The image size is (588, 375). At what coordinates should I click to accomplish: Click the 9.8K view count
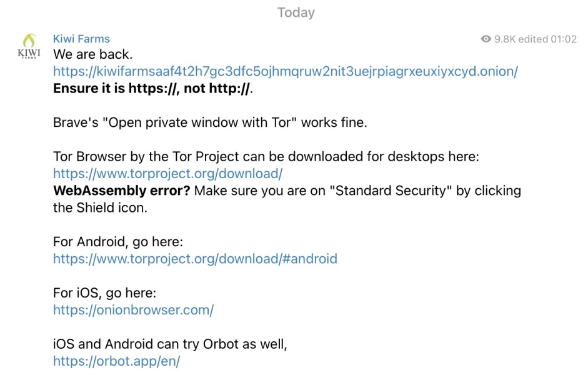tap(506, 39)
